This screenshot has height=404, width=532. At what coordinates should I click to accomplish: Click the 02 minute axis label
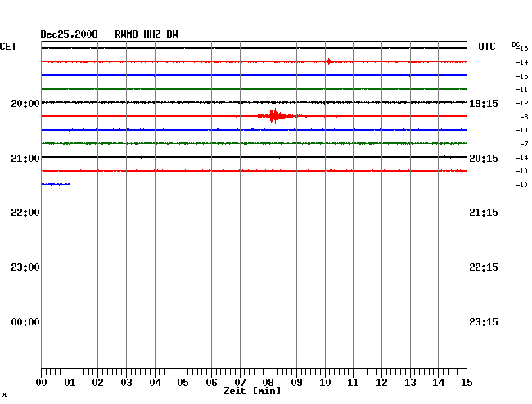click(97, 383)
